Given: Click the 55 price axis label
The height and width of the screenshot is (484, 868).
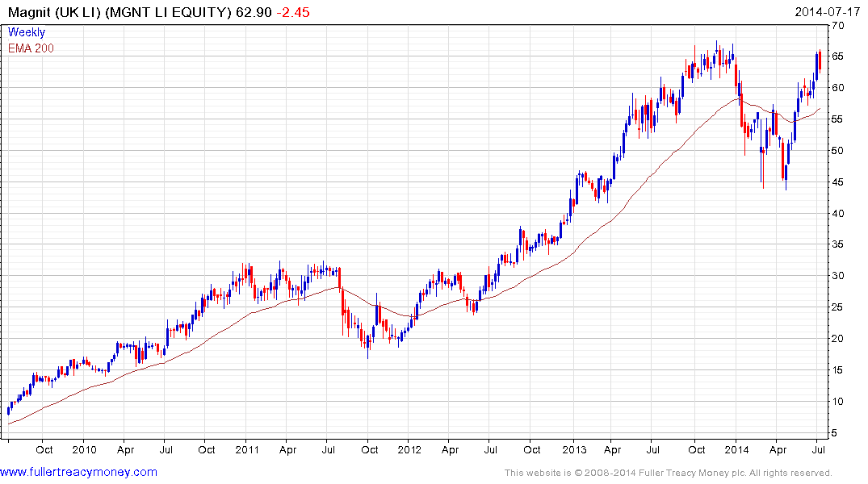Looking at the screenshot, I should (837, 119).
